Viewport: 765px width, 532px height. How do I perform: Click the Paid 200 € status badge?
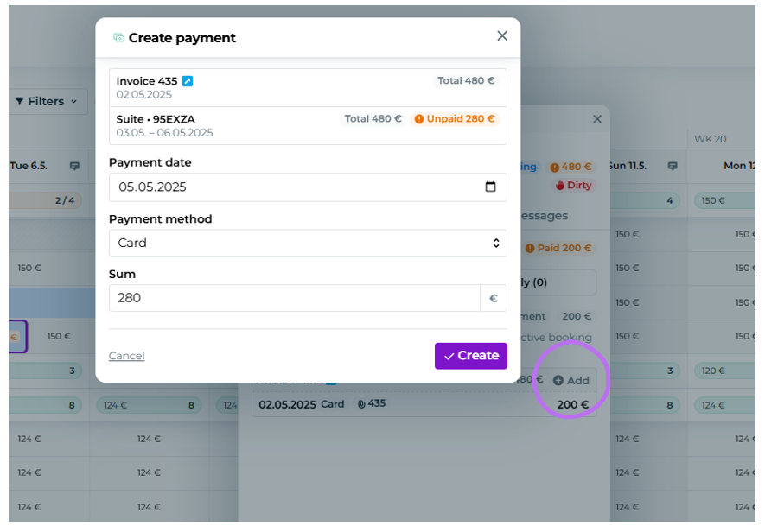pyautogui.click(x=558, y=248)
